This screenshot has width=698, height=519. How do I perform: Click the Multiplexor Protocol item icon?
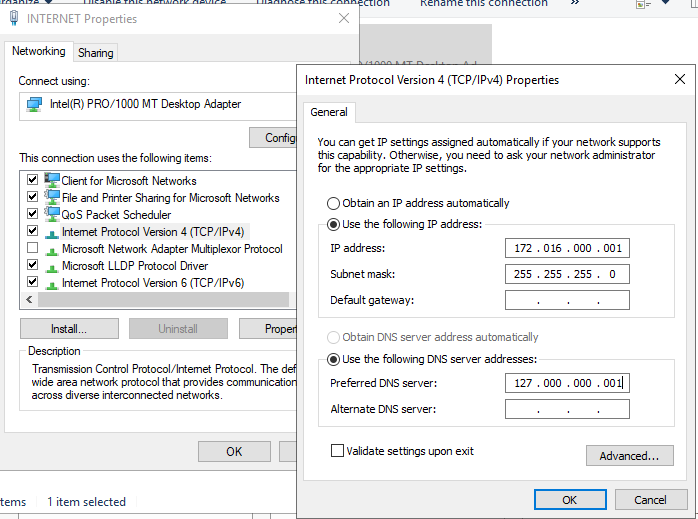click(x=52, y=251)
